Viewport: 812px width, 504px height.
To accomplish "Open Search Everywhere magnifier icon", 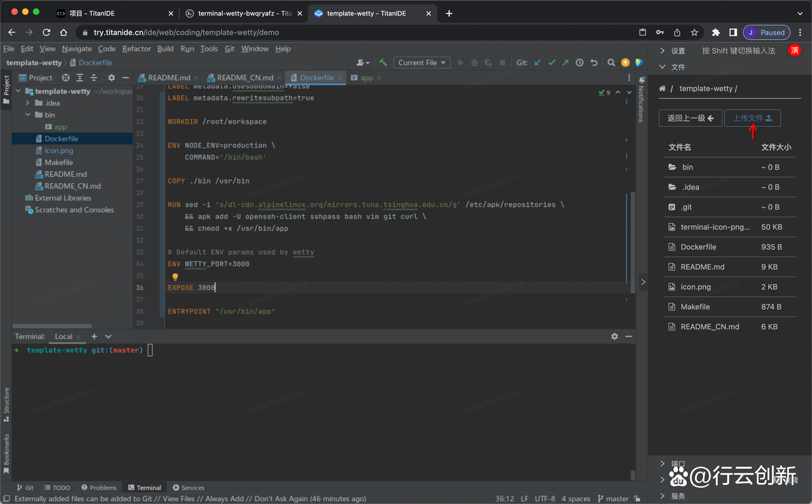I will (x=611, y=63).
